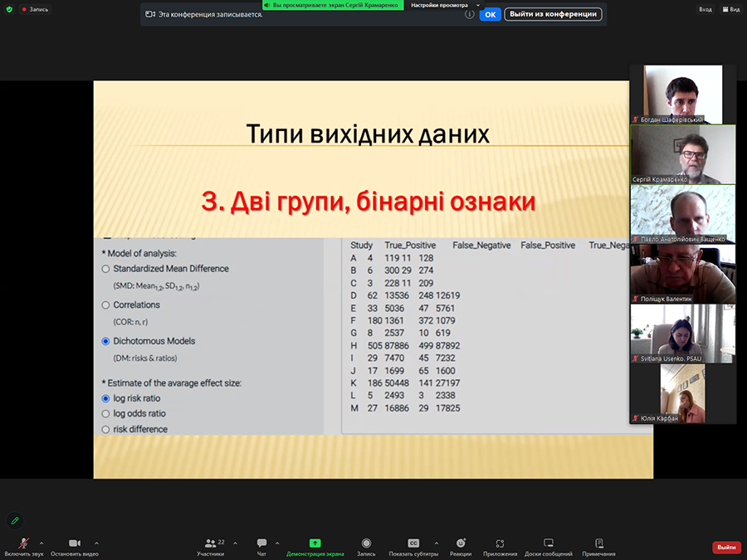Click the green screen viewing banner

333,5
